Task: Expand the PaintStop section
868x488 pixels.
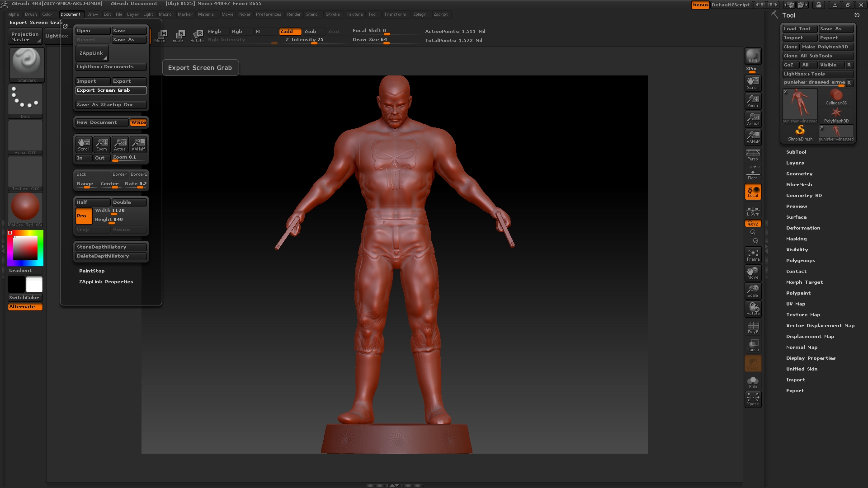Action: (x=92, y=271)
